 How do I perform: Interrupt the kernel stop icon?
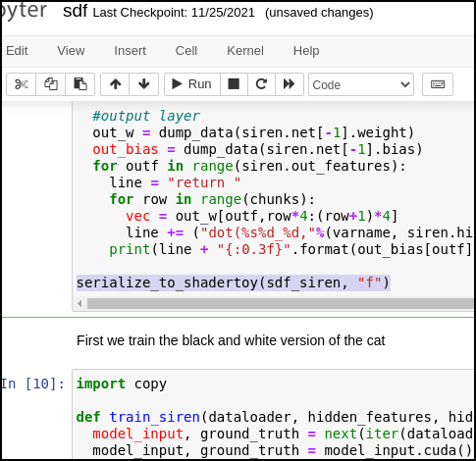(234, 84)
